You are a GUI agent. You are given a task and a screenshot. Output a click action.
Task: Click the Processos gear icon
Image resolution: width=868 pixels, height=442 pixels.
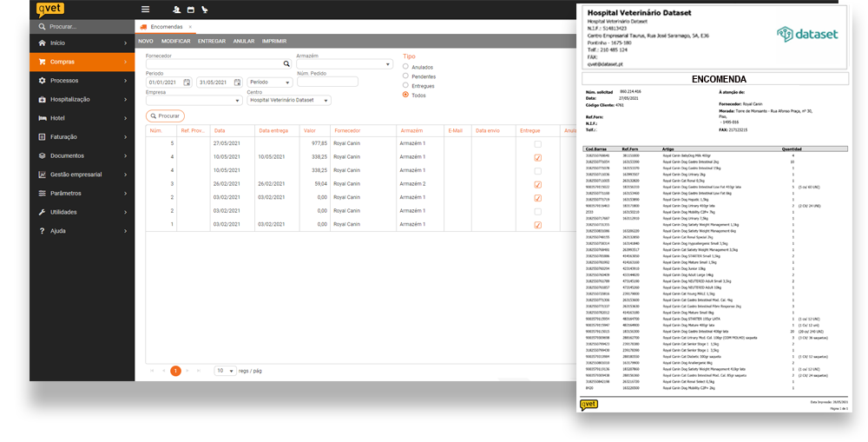(42, 80)
